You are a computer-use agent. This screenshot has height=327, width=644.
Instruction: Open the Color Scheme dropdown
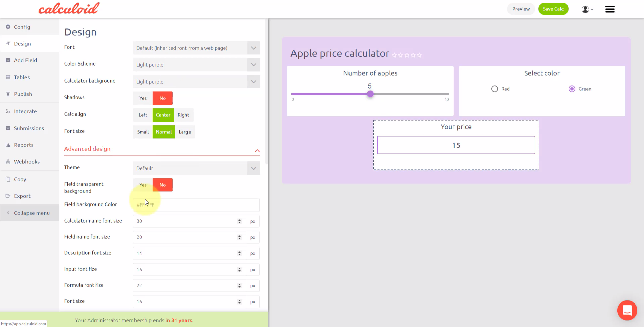pyautogui.click(x=196, y=64)
